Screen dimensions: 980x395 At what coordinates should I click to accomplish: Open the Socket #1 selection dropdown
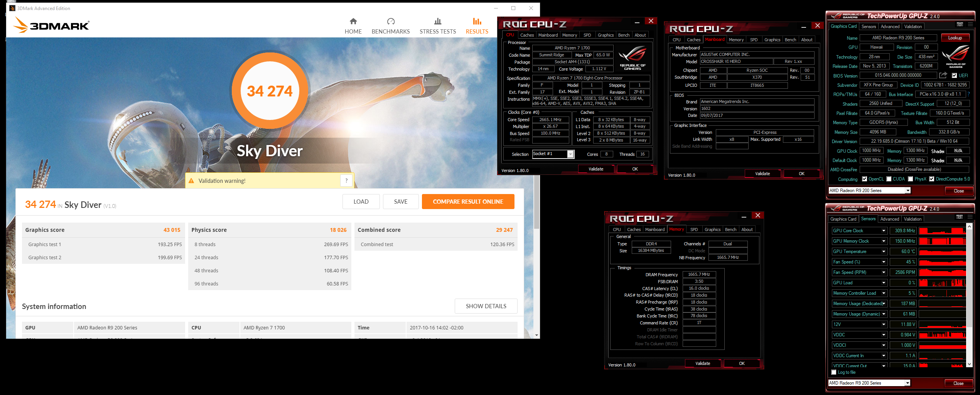(x=570, y=154)
